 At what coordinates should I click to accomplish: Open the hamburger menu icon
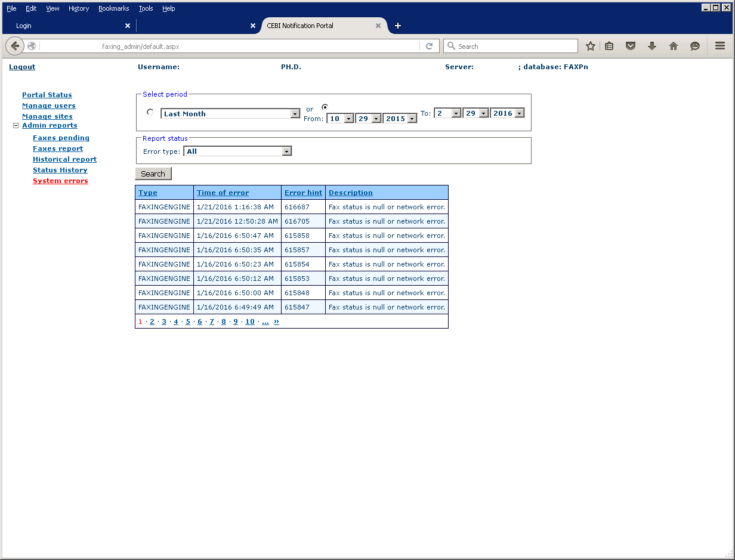point(719,46)
